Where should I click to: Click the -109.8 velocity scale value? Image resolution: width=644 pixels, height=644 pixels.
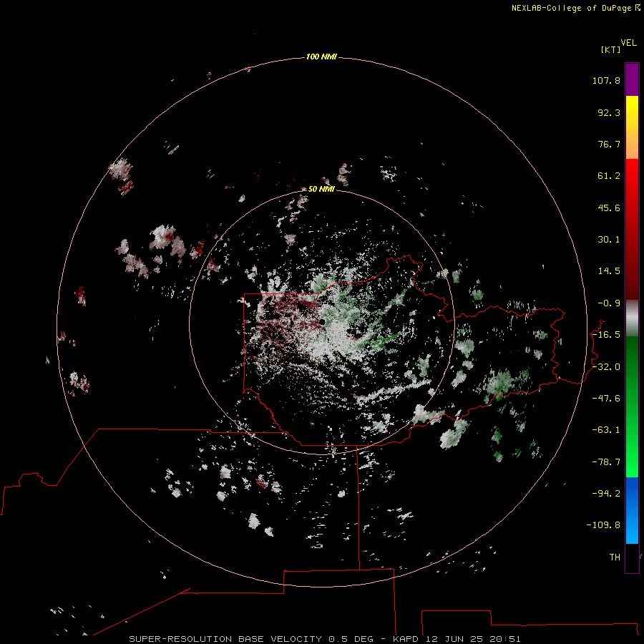click(603, 525)
